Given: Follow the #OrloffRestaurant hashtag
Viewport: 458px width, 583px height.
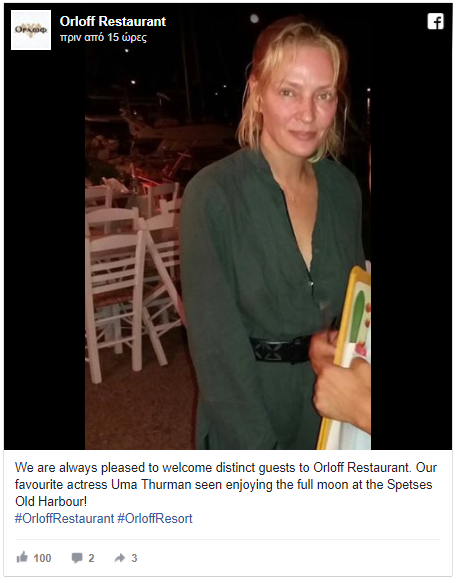Looking at the screenshot, I should click(64, 518).
